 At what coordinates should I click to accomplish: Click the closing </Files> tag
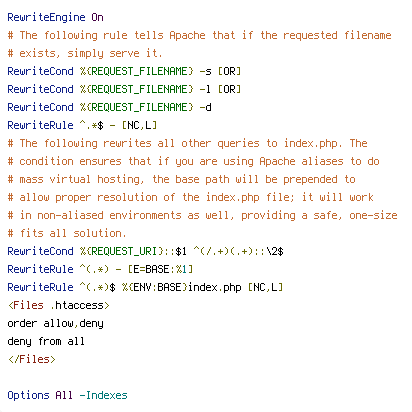[32, 359]
